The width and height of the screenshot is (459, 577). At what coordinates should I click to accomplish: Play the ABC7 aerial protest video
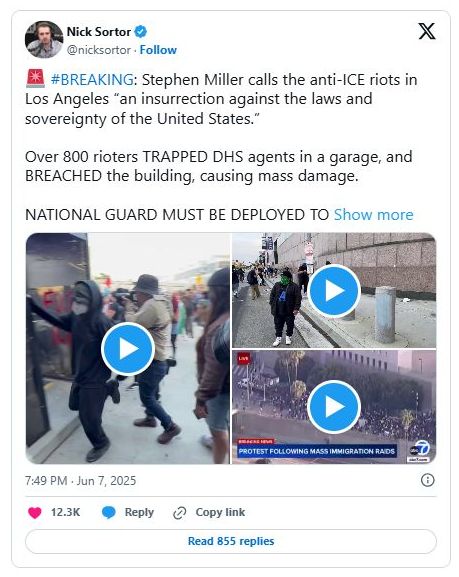coord(334,407)
